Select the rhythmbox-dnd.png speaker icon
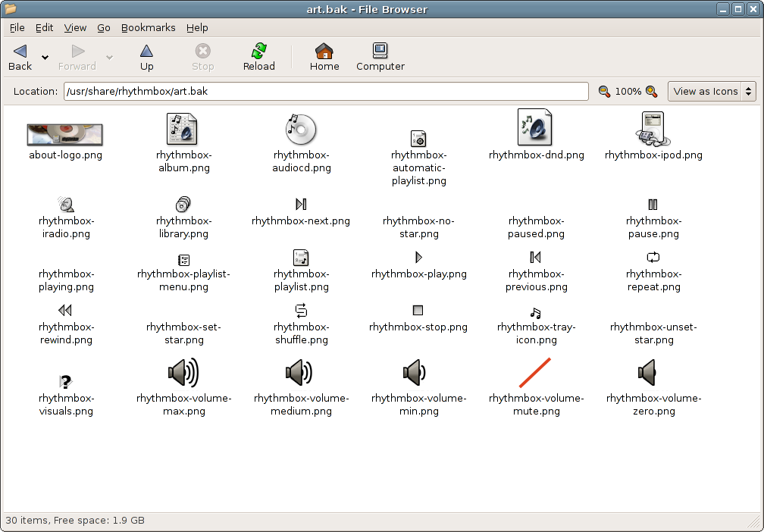Image resolution: width=764 pixels, height=532 pixels. (x=534, y=127)
